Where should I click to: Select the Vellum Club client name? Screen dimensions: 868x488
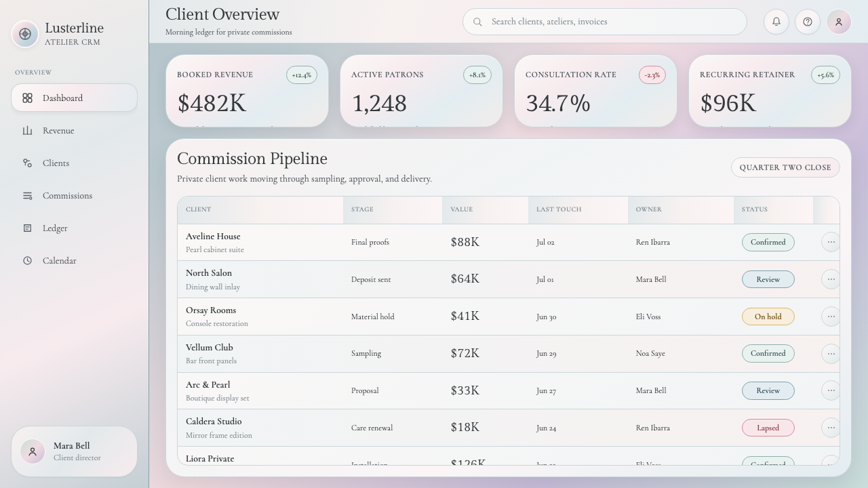(x=210, y=348)
